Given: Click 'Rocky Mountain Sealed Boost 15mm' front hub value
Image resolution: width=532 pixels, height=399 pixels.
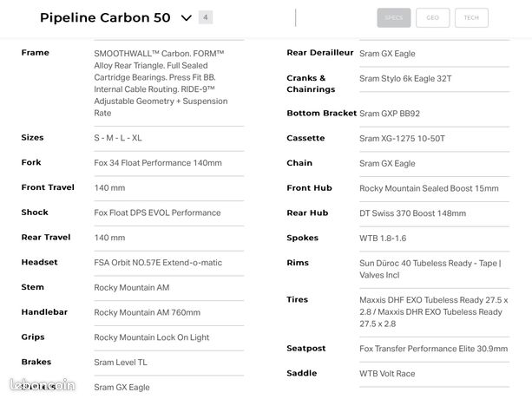Looking at the screenshot, I should point(429,188).
